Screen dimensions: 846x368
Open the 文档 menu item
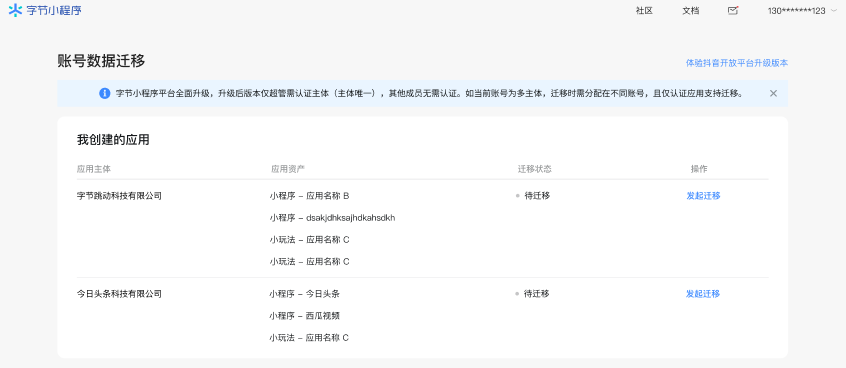(691, 11)
